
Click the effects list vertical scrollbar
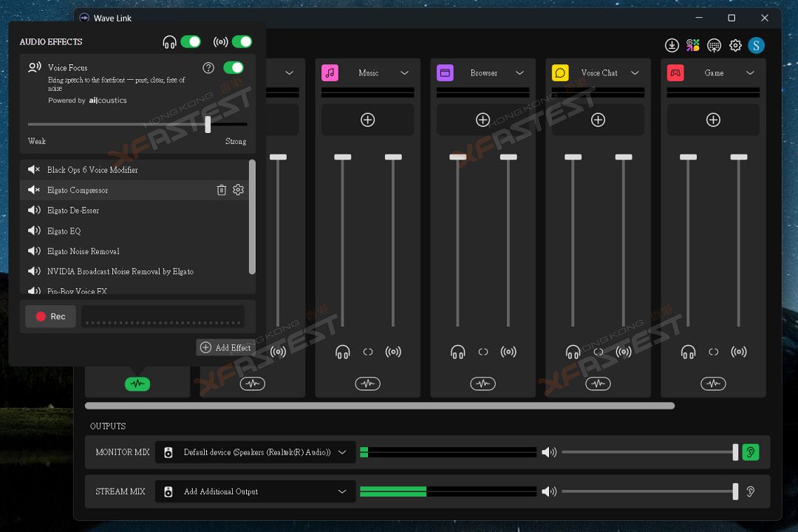click(252, 217)
